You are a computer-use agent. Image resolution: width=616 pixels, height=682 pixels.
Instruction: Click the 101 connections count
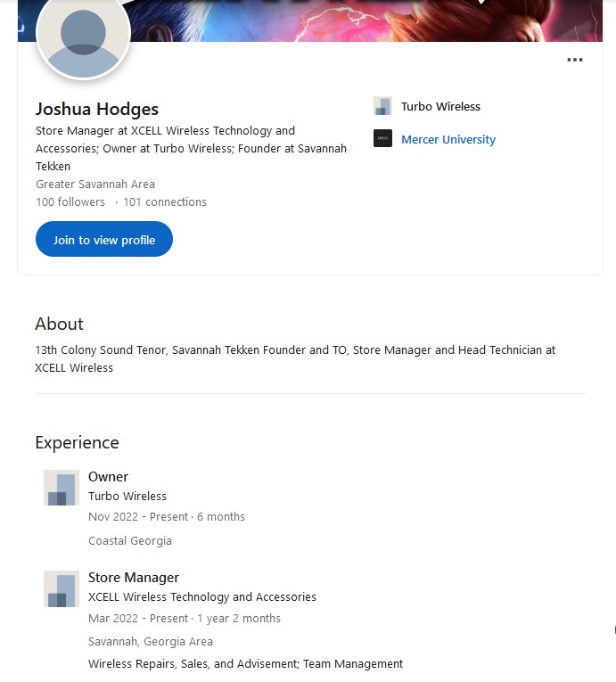[165, 202]
